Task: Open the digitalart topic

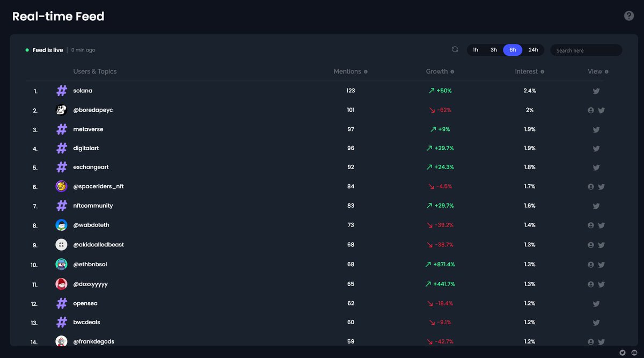Action: pos(87,148)
